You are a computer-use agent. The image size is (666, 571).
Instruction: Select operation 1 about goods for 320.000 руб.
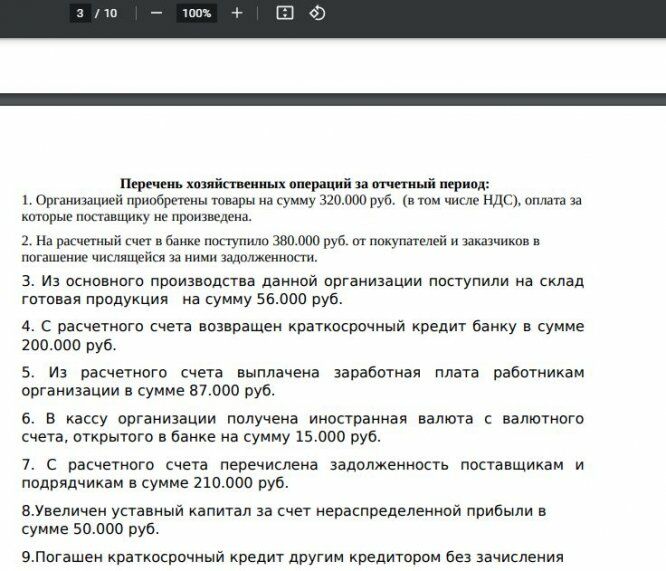(302, 208)
